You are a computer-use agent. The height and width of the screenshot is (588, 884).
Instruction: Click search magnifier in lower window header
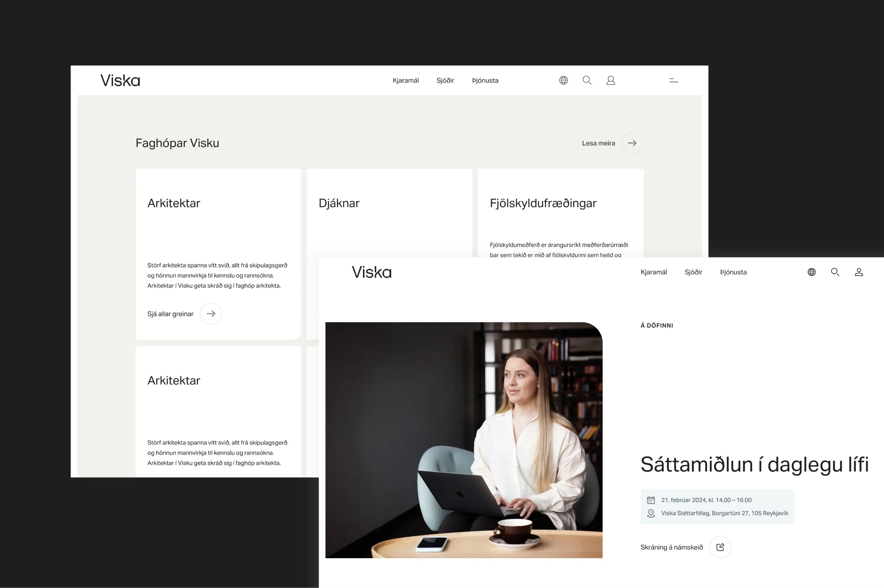tap(835, 272)
